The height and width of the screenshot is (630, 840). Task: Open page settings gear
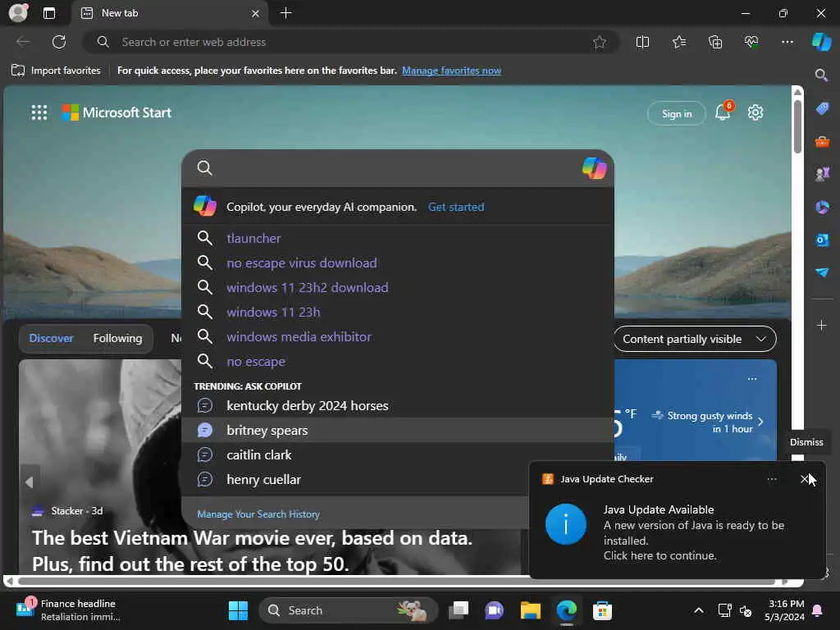[756, 112]
